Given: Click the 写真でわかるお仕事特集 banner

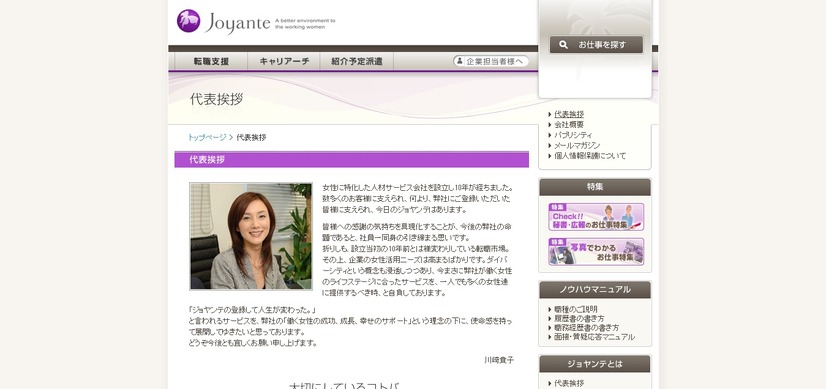Looking at the screenshot, I should [596, 251].
